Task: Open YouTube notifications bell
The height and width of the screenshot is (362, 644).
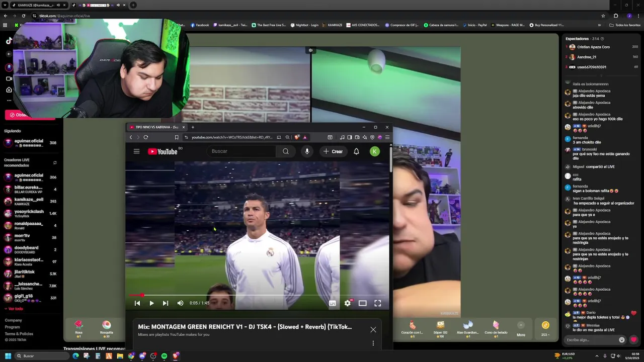Action: pos(356,151)
